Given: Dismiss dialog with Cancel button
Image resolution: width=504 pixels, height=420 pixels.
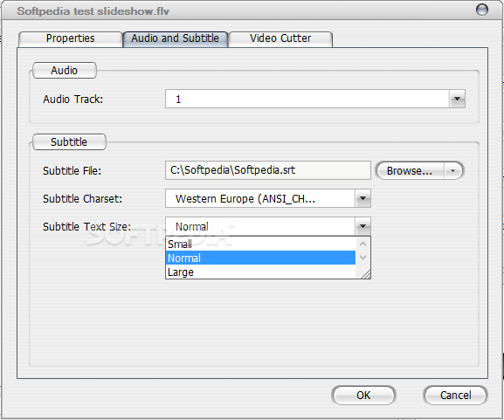Looking at the screenshot, I should pyautogui.click(x=455, y=396).
